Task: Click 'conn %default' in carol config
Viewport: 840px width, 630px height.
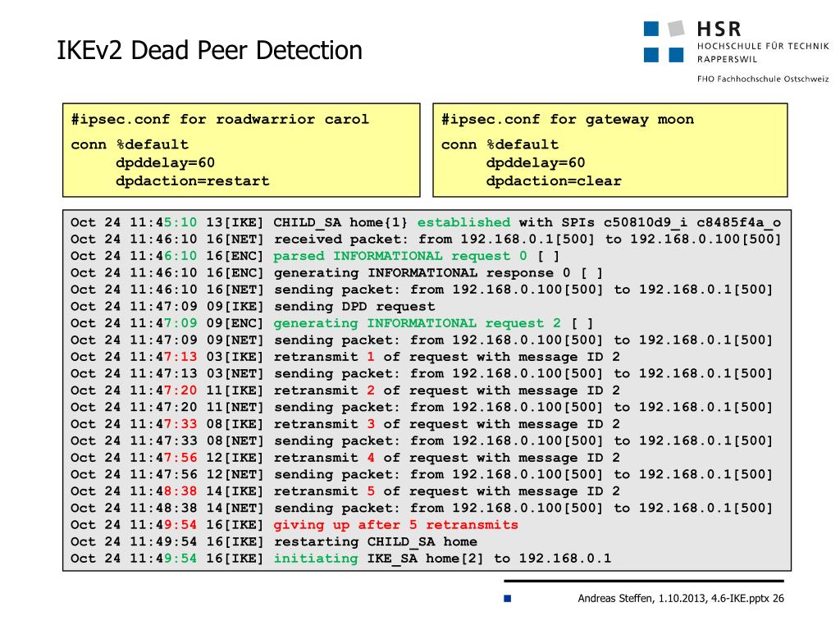Action: click(130, 144)
